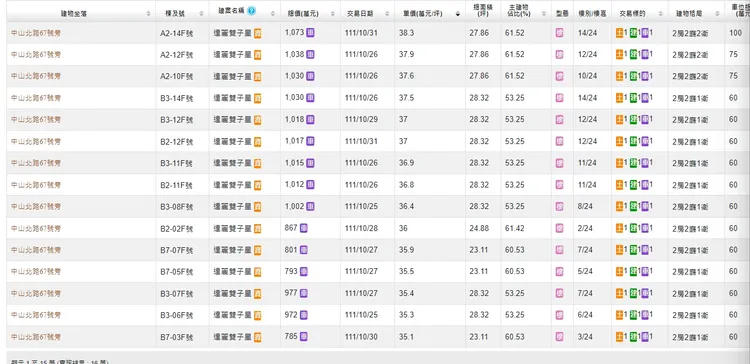Screen dimensions: 750x364
Task: Select the unit cell B3-12F號
Action: [x=176, y=120]
